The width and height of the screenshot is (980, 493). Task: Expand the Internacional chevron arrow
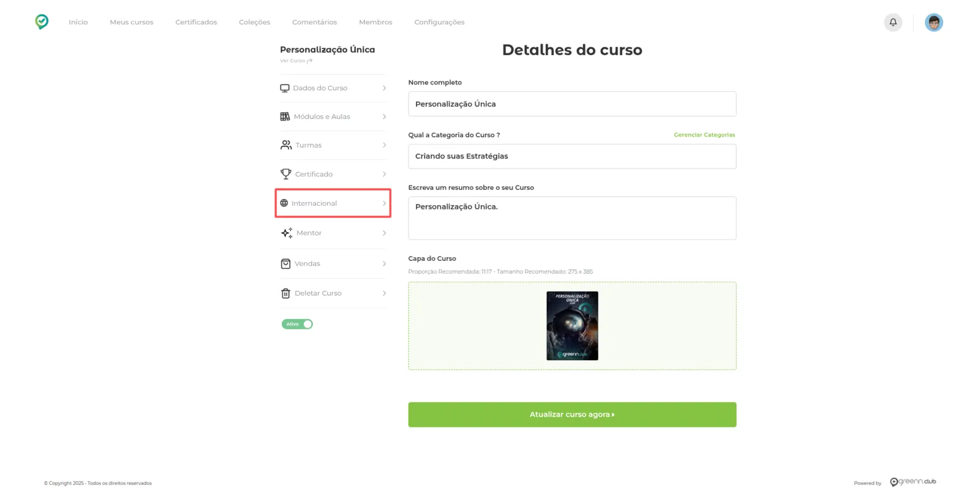click(384, 203)
